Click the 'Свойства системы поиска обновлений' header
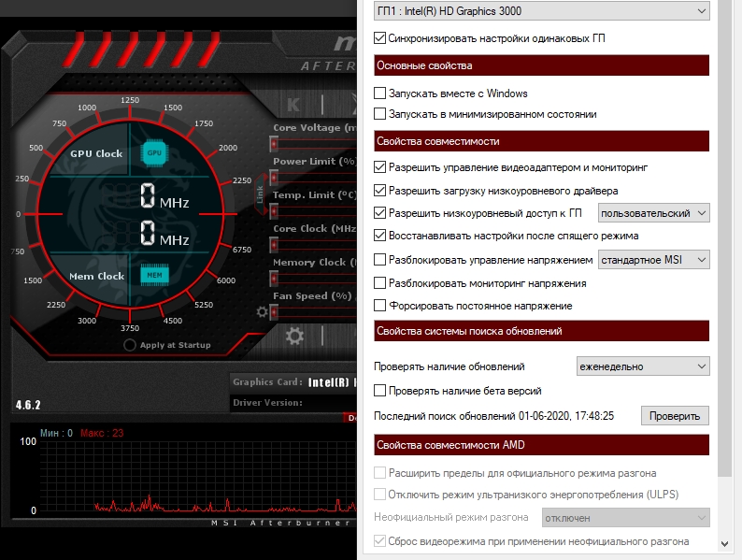The image size is (742, 560). coord(541,331)
